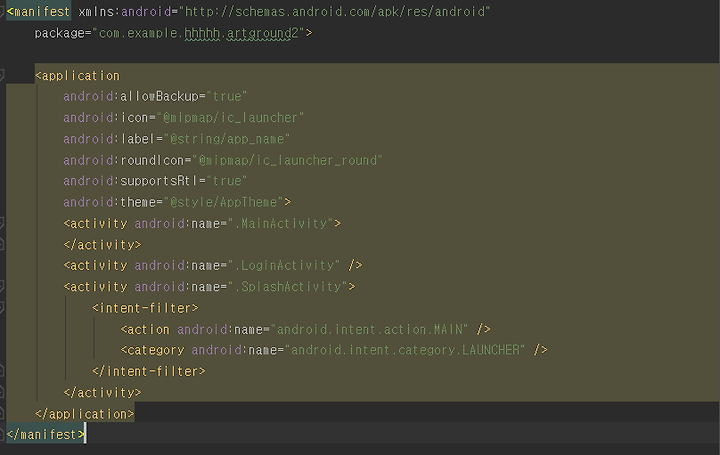Click the ".MainActivity" name value
This screenshot has width=720, height=455.
[280, 224]
